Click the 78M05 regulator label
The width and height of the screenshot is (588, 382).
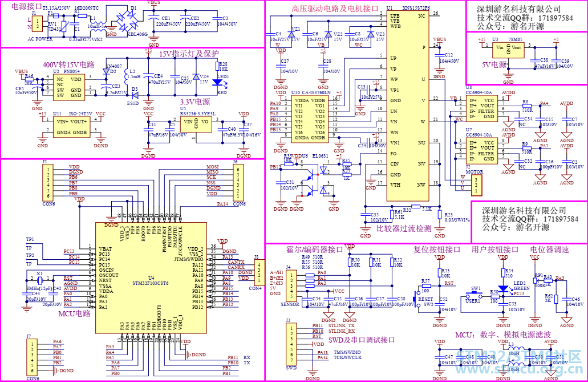pos(515,39)
